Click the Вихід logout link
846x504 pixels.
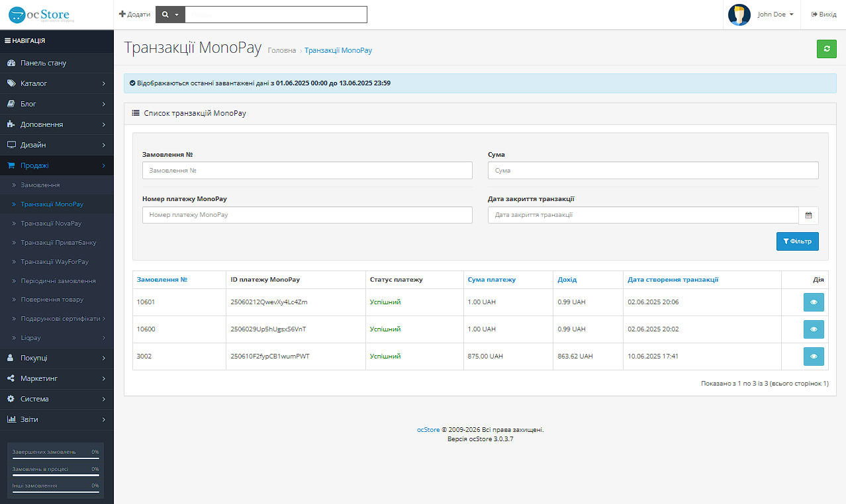(x=823, y=15)
